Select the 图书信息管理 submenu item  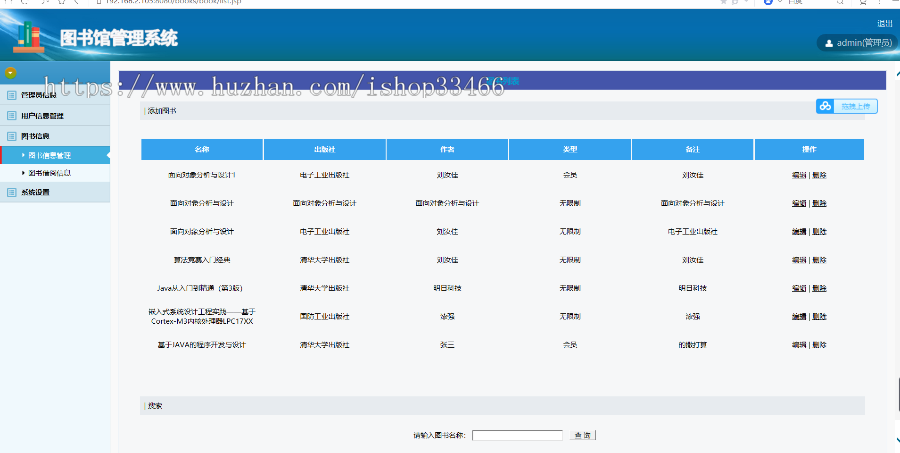(55, 155)
